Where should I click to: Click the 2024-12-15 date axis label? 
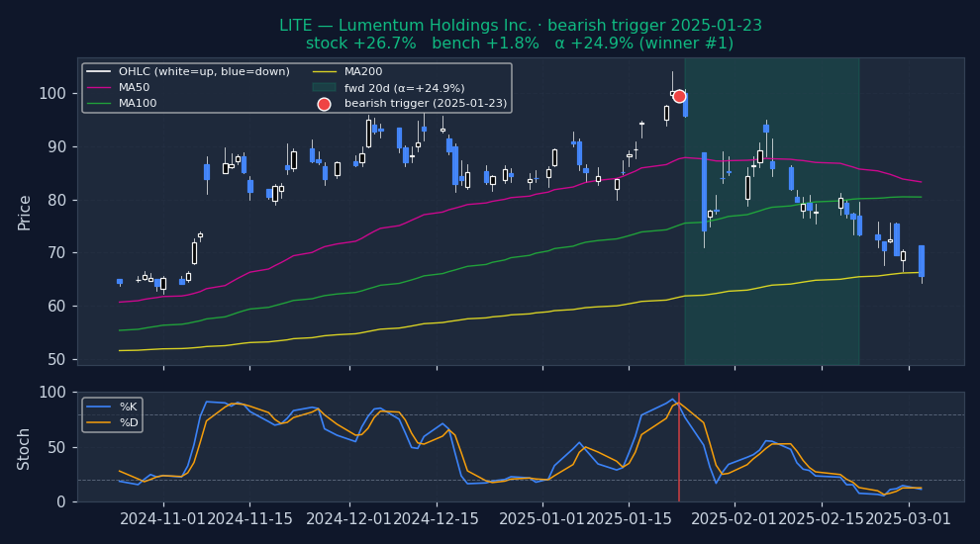[x=435, y=519]
